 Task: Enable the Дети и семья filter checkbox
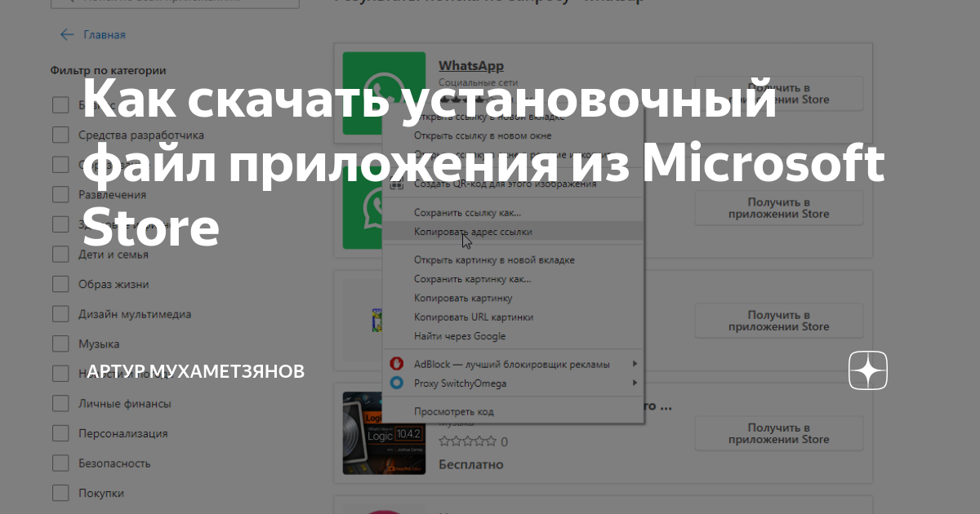pyautogui.click(x=60, y=254)
